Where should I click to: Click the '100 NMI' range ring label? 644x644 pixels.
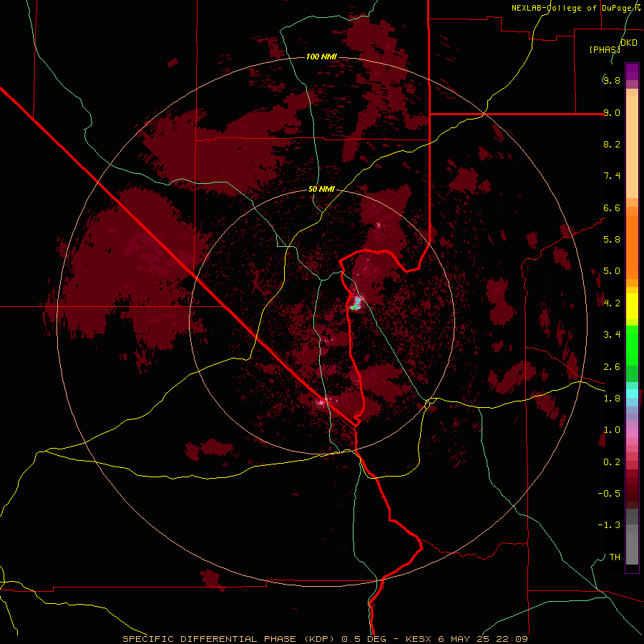pos(321,57)
